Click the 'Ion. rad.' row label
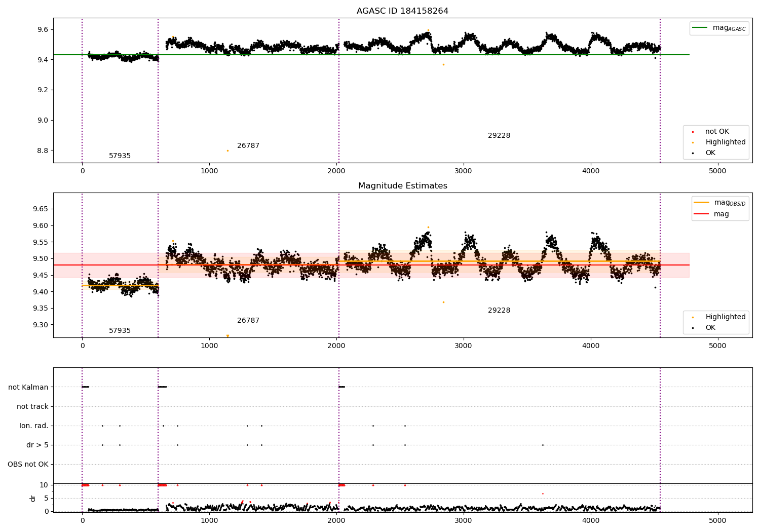The height and width of the screenshot is (532, 760). tap(34, 426)
